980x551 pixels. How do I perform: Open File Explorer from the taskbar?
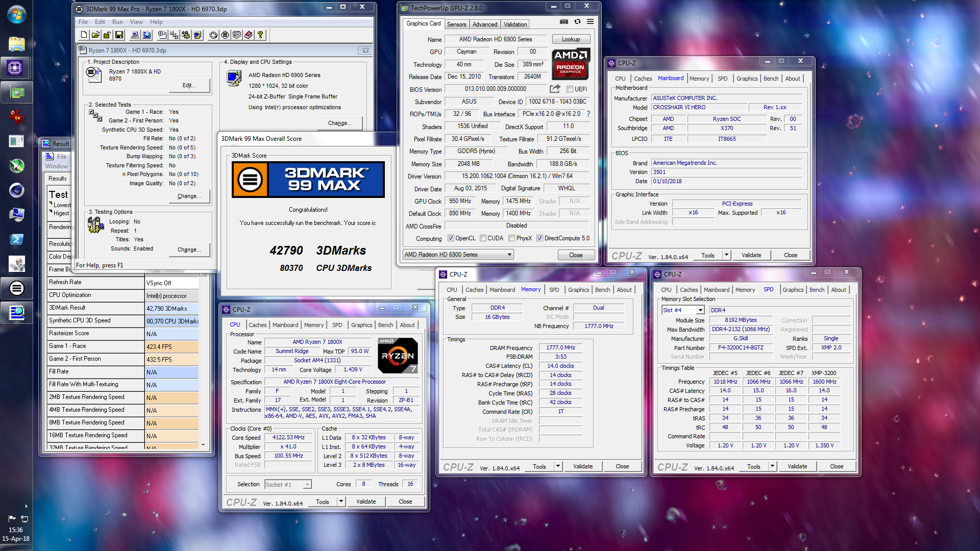click(16, 44)
